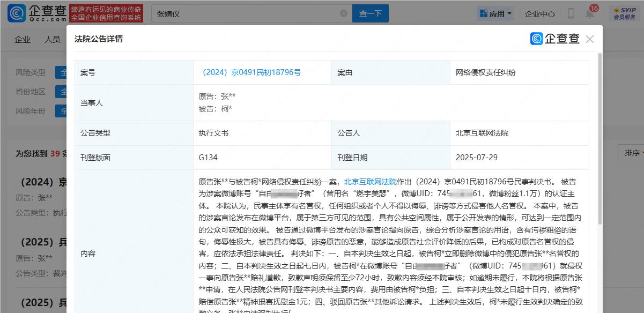Open 企业中心 link
The width and height of the screenshot is (644, 313).
point(539,14)
